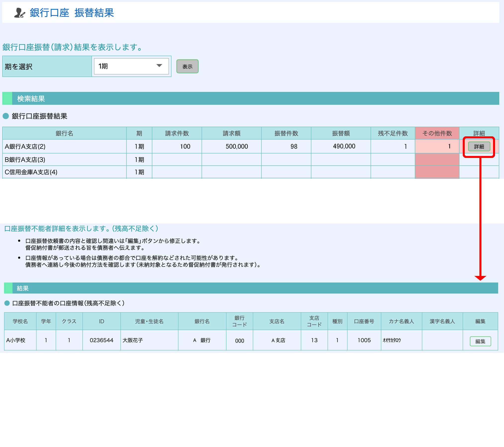This screenshot has width=504, height=447.
Task: Click the 請求額 value 500,000
Action: click(237, 147)
